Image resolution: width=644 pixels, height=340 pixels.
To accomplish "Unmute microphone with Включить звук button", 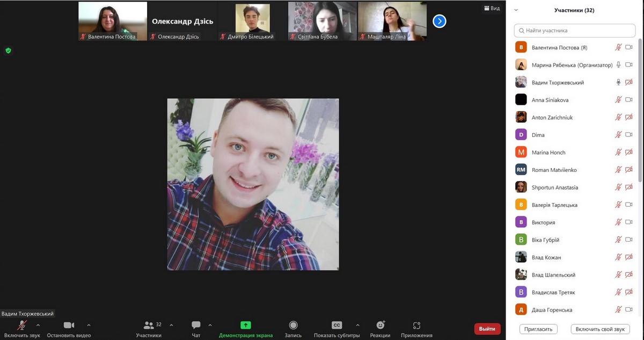I will click(x=22, y=325).
